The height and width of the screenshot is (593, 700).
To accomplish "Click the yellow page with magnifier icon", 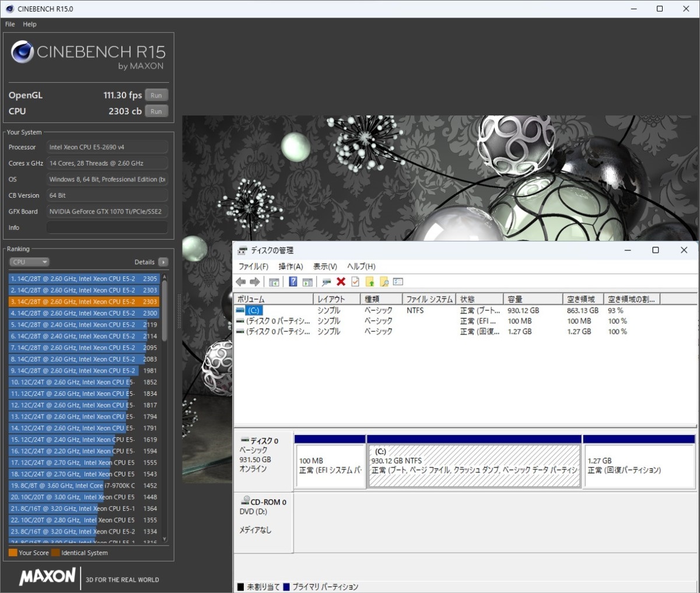I will click(x=384, y=282).
